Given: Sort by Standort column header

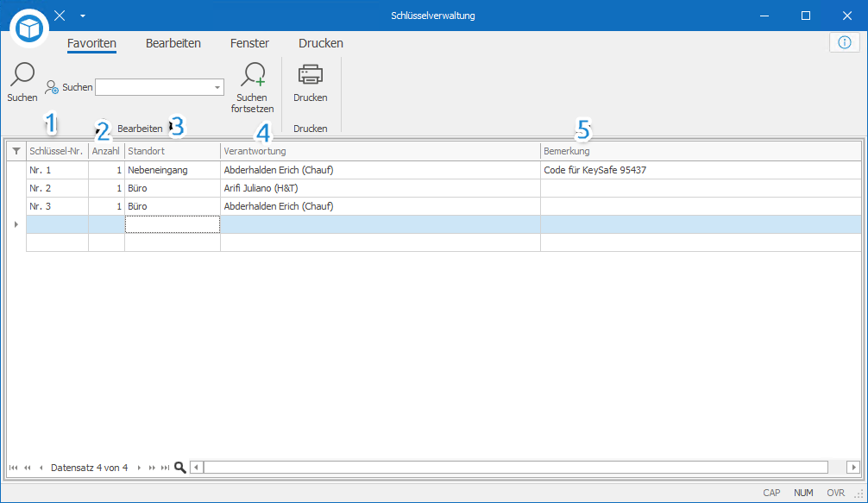Looking at the screenshot, I should pos(173,151).
